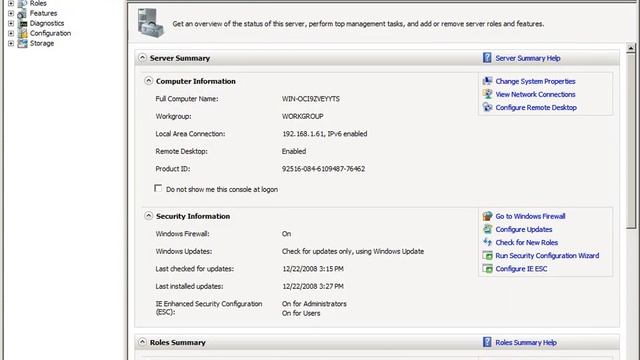Expand the Features tree node
The image size is (640, 360).
[x=11, y=13]
